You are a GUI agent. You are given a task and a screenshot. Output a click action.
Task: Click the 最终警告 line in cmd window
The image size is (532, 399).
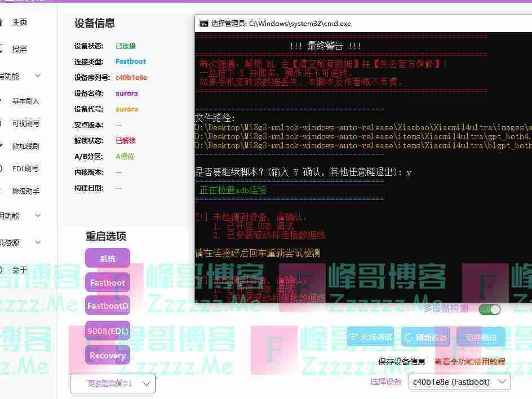325,46
